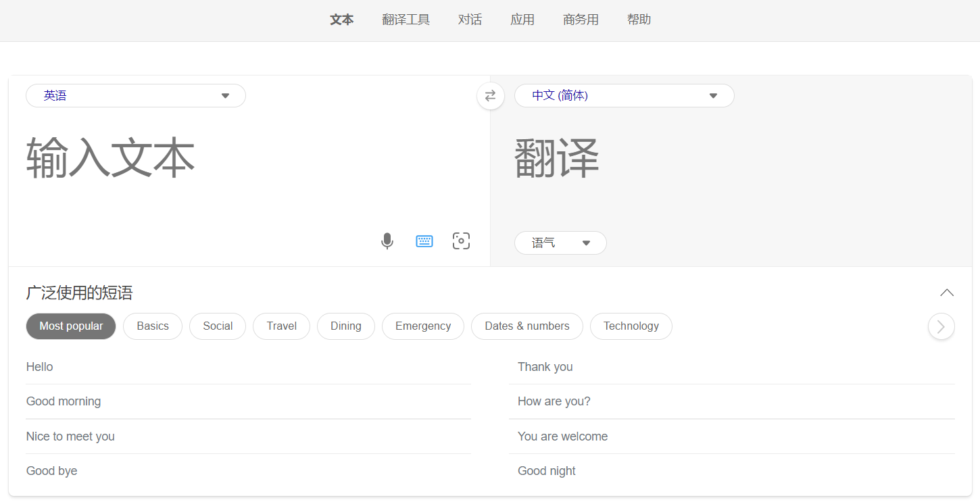Click the image capture translate icon
The height and width of the screenshot is (502, 980).
pyautogui.click(x=461, y=241)
